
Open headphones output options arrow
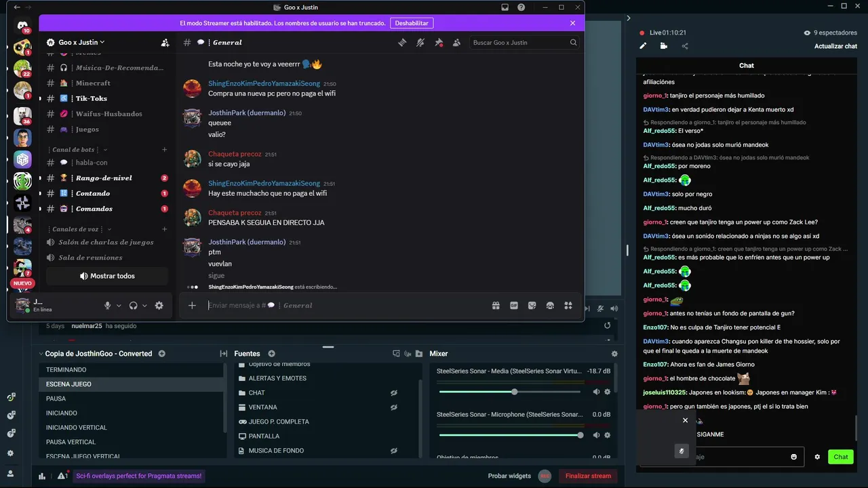(x=144, y=306)
